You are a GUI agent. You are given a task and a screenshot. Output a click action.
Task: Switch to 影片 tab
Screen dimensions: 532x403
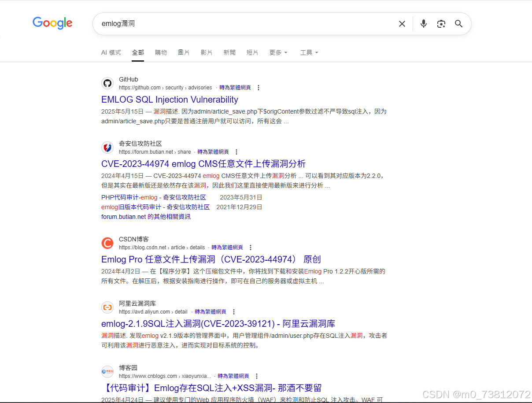tap(207, 52)
